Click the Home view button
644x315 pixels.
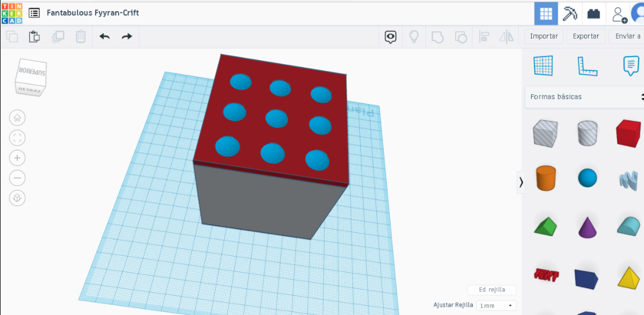point(17,118)
